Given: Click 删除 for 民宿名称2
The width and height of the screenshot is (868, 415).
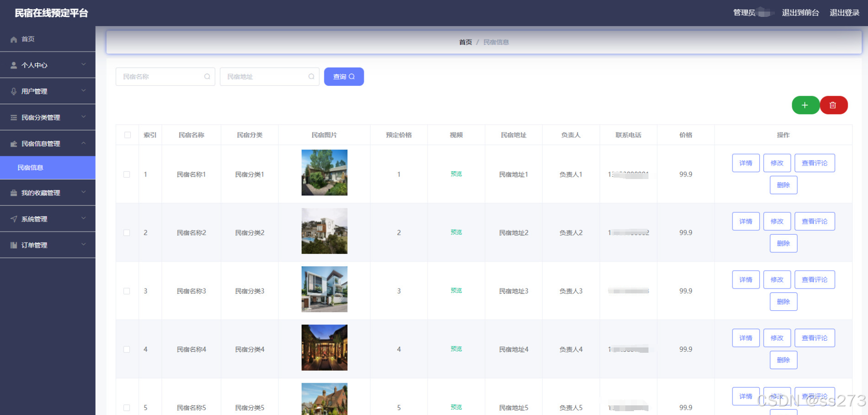Looking at the screenshot, I should pyautogui.click(x=784, y=244).
